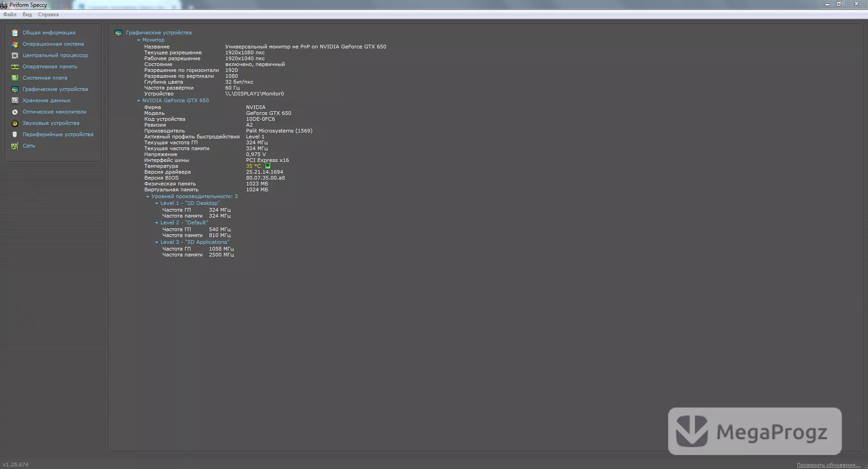
Task: Click the 540 МГц Level 2 GPU frequency
Action: pos(220,230)
